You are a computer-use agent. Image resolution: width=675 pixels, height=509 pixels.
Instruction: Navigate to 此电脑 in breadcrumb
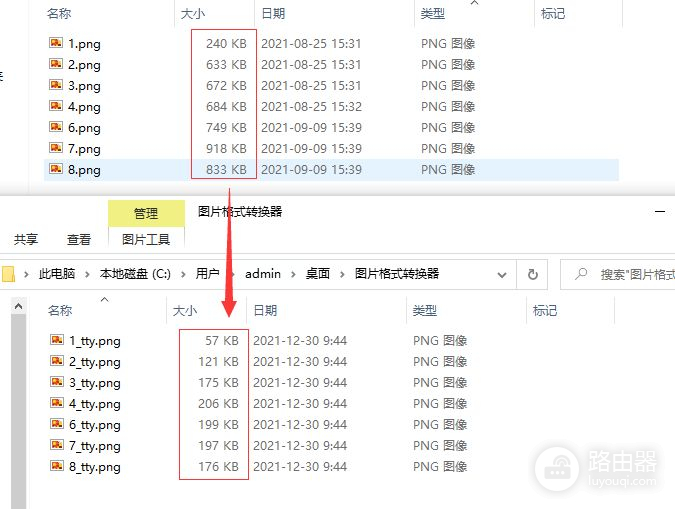click(x=57, y=274)
